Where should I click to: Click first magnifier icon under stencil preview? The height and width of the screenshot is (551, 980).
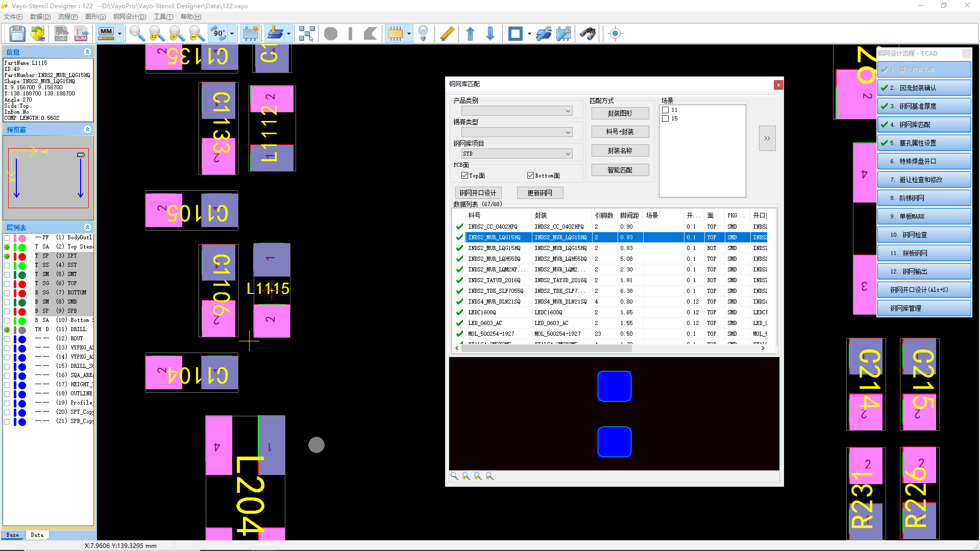pyautogui.click(x=454, y=476)
